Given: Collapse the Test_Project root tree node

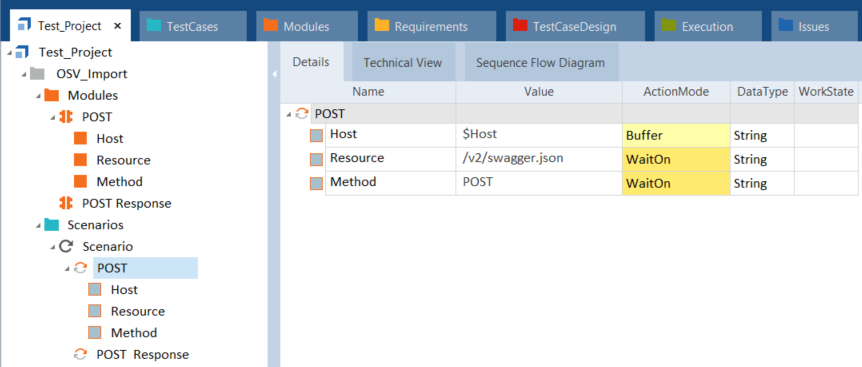Looking at the screenshot, I should tap(10, 53).
